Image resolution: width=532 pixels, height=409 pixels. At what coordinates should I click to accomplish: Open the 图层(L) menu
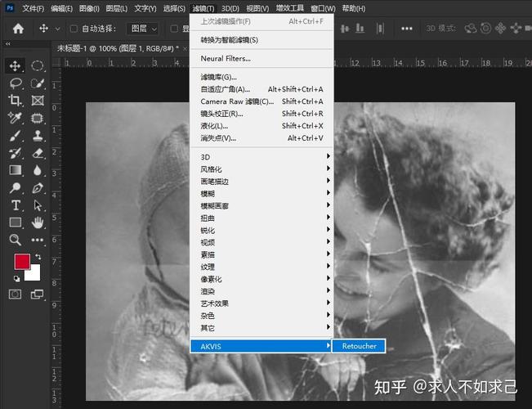pos(116,8)
